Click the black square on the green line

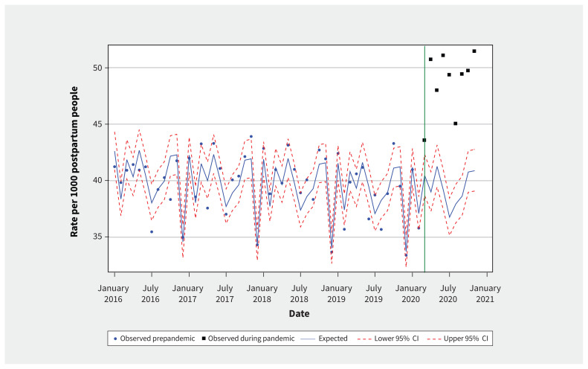(424, 140)
